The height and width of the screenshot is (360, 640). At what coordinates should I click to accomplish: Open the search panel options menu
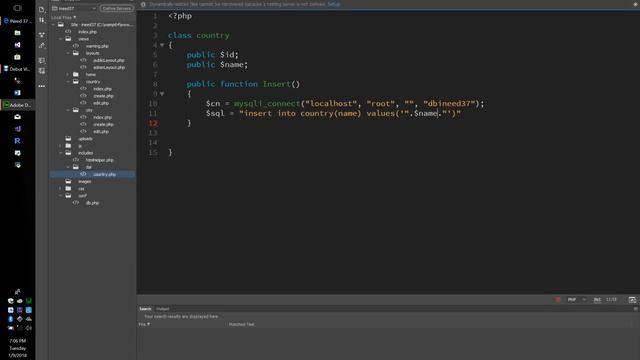pyautogui.click(x=636, y=309)
